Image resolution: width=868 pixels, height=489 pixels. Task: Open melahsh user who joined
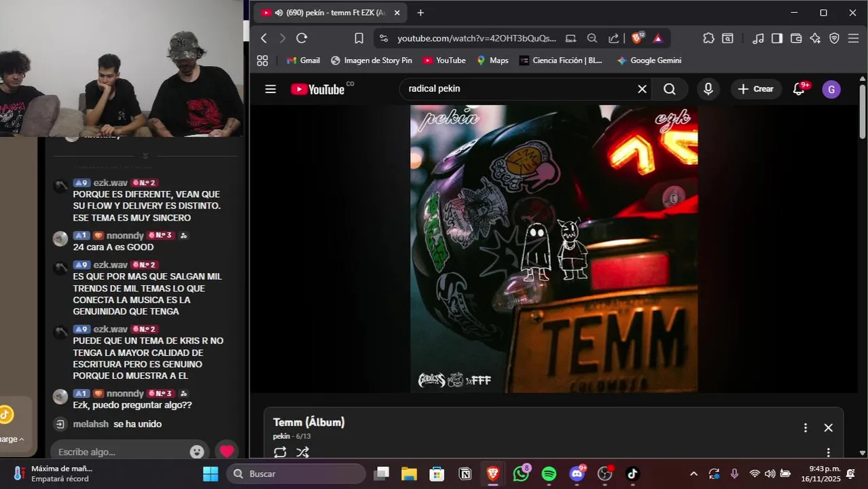[90, 424]
